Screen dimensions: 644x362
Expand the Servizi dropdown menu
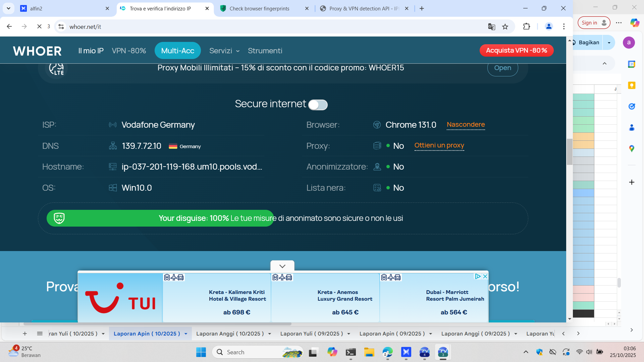point(224,51)
